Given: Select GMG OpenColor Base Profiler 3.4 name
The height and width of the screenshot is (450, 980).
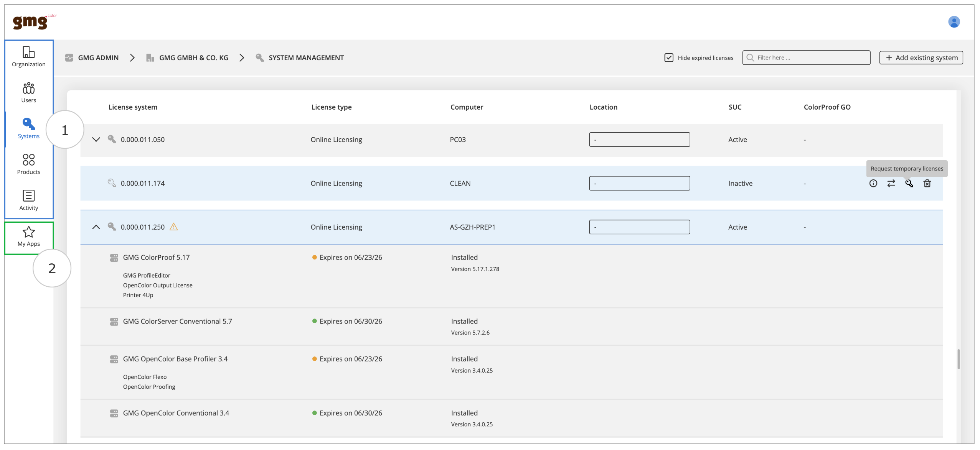Looking at the screenshot, I should 175,359.
